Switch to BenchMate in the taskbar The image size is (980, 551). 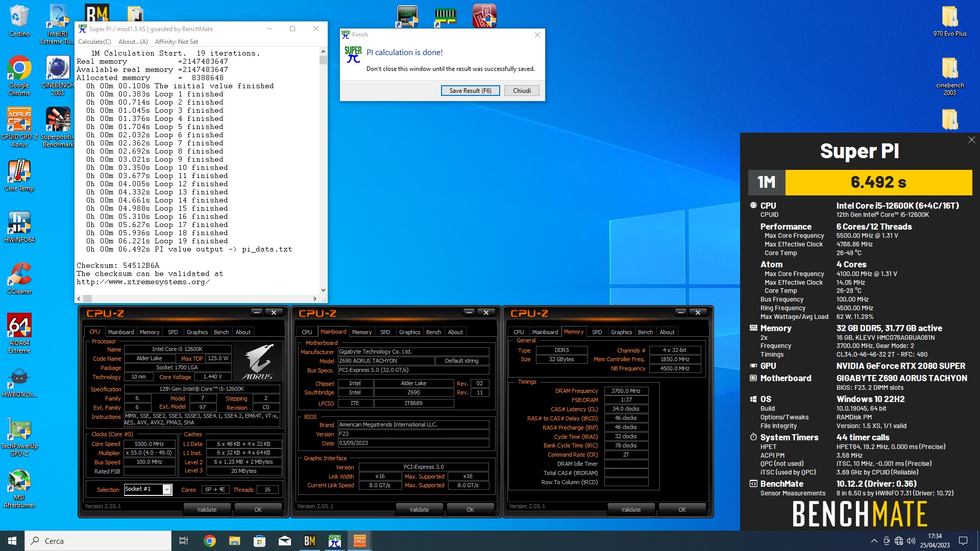310,541
